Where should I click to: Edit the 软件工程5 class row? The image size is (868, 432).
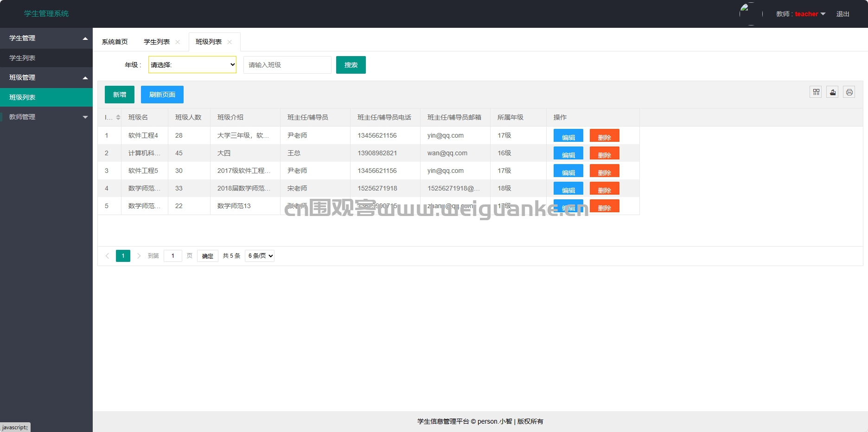(568, 171)
